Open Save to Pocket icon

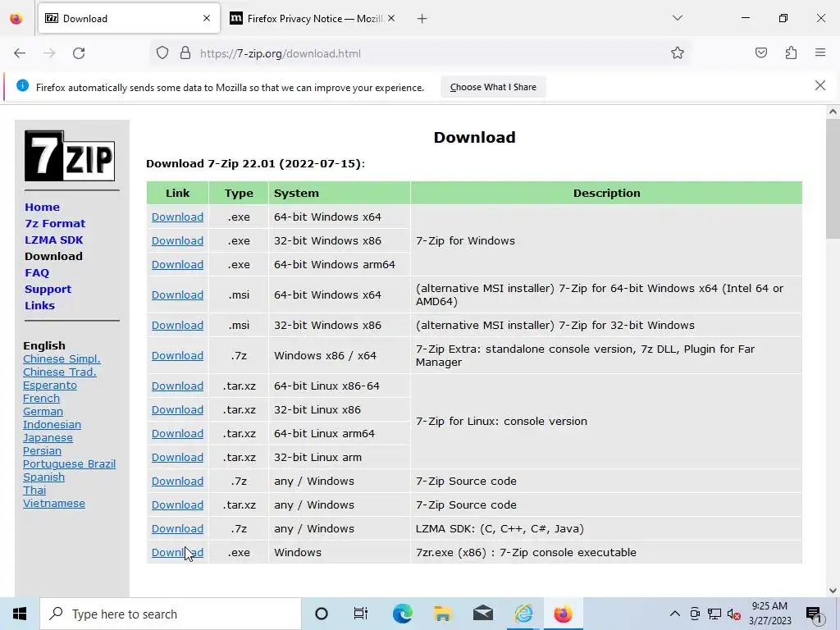pos(760,53)
